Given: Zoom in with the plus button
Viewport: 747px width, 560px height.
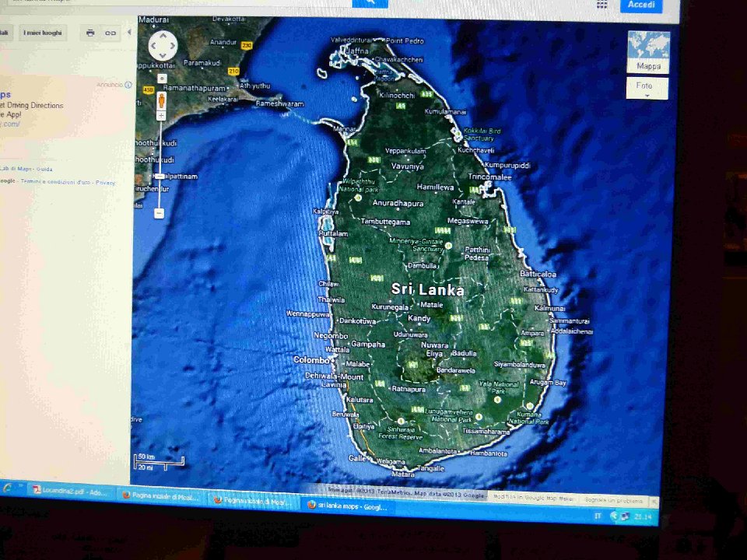Looking at the screenshot, I should point(161,116).
